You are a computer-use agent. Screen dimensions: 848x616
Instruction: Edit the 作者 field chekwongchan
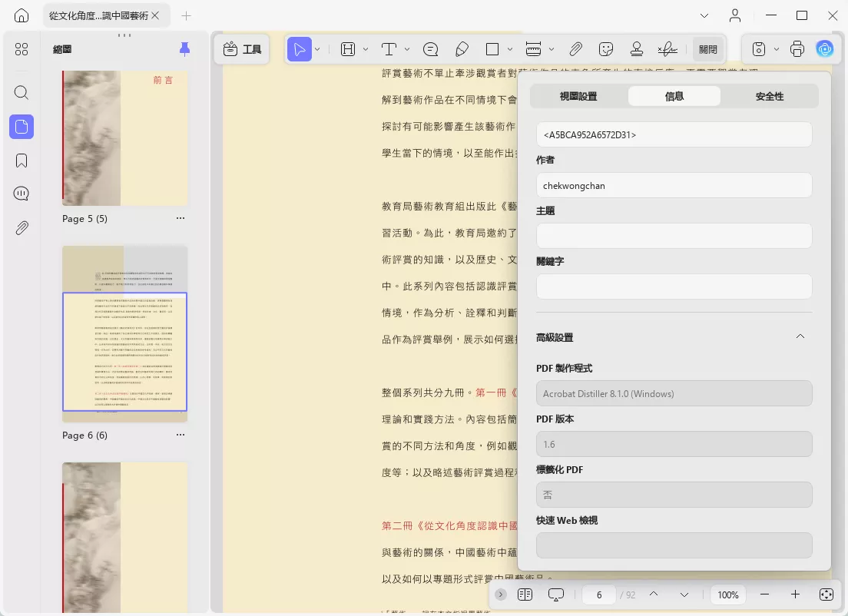674,186
